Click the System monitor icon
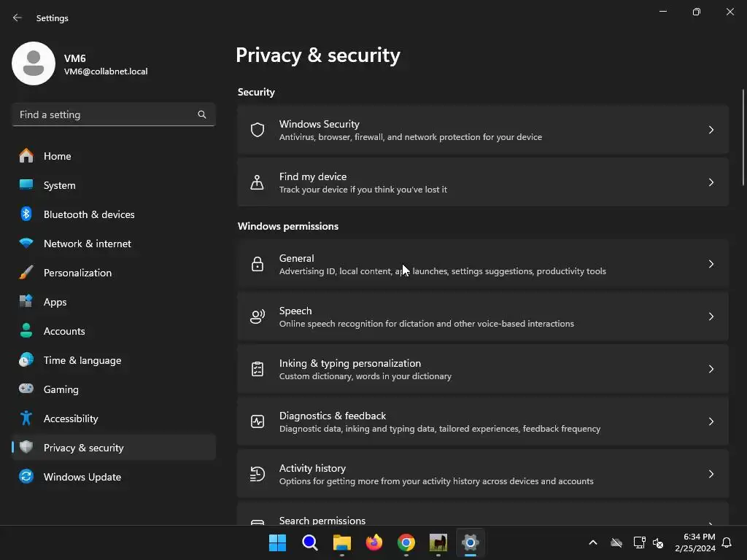This screenshot has height=560, width=747. point(26,184)
